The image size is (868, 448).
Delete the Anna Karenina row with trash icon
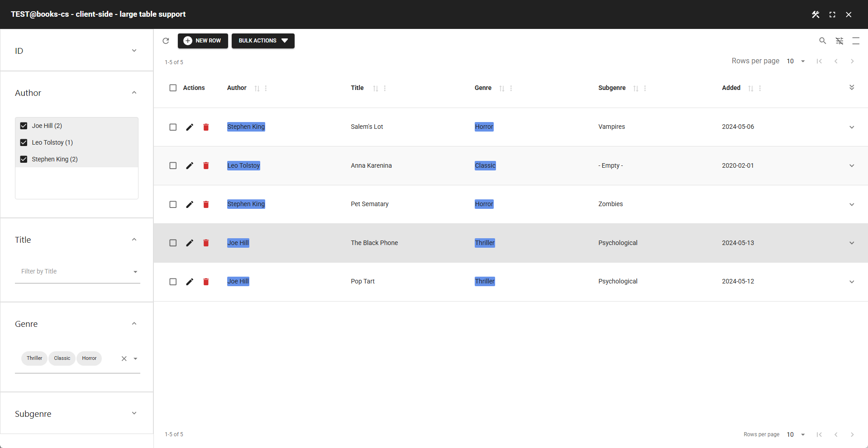pyautogui.click(x=206, y=165)
